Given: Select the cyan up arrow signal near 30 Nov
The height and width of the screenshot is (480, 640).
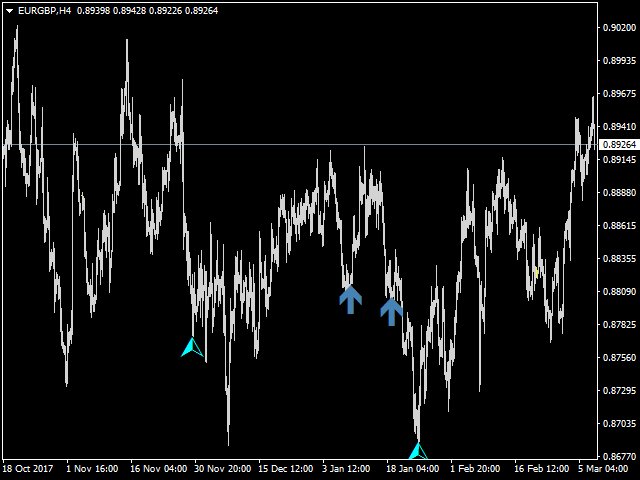Looking at the screenshot, I should coord(192,347).
